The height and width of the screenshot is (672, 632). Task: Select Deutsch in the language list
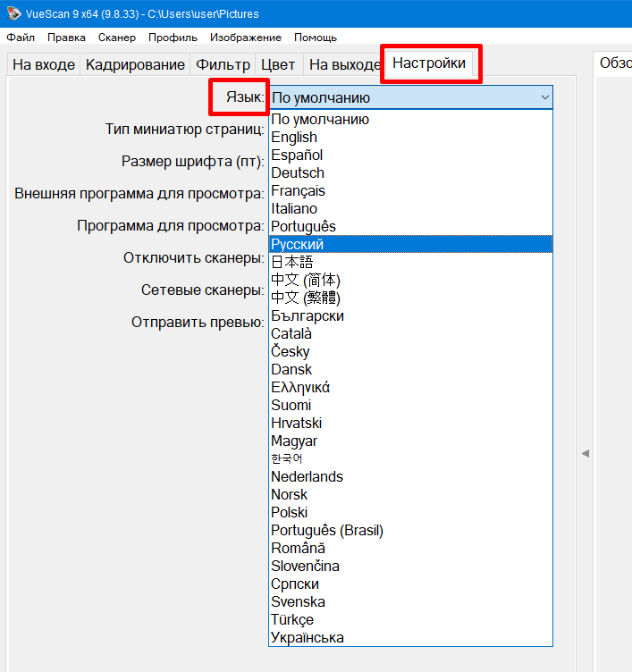(x=410, y=172)
